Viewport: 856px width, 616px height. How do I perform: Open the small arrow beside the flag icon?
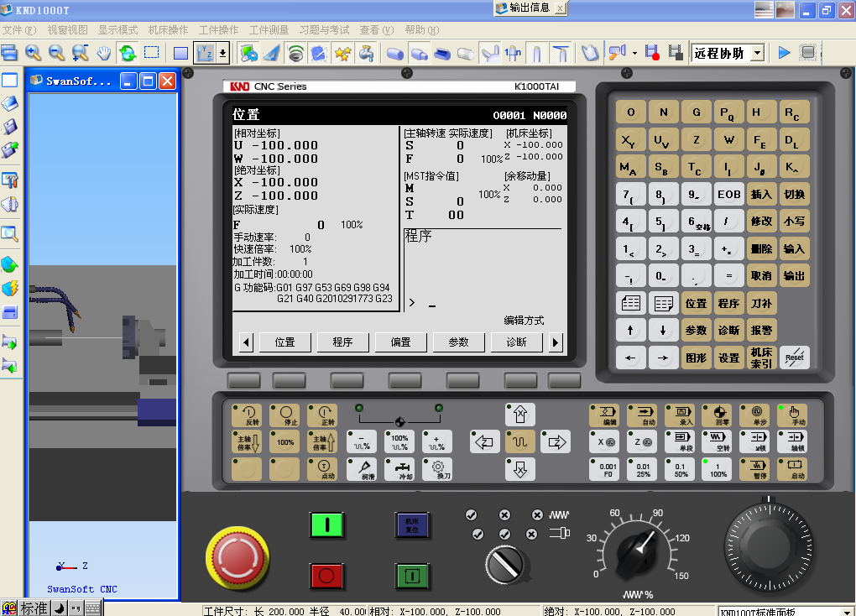(x=634, y=53)
